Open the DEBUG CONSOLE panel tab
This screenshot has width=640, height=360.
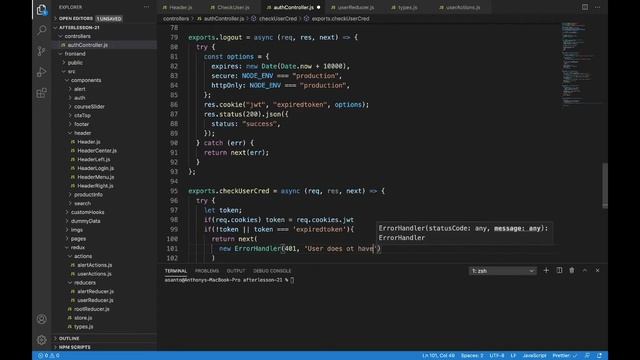point(272,271)
